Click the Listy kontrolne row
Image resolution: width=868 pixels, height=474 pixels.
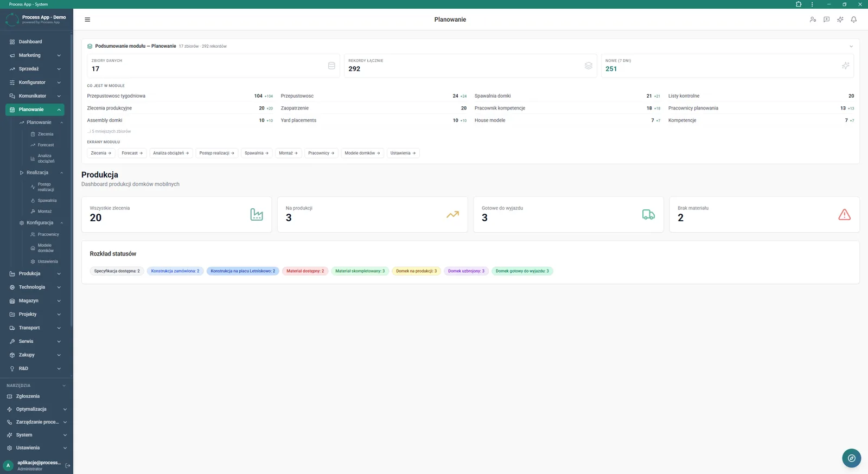761,96
